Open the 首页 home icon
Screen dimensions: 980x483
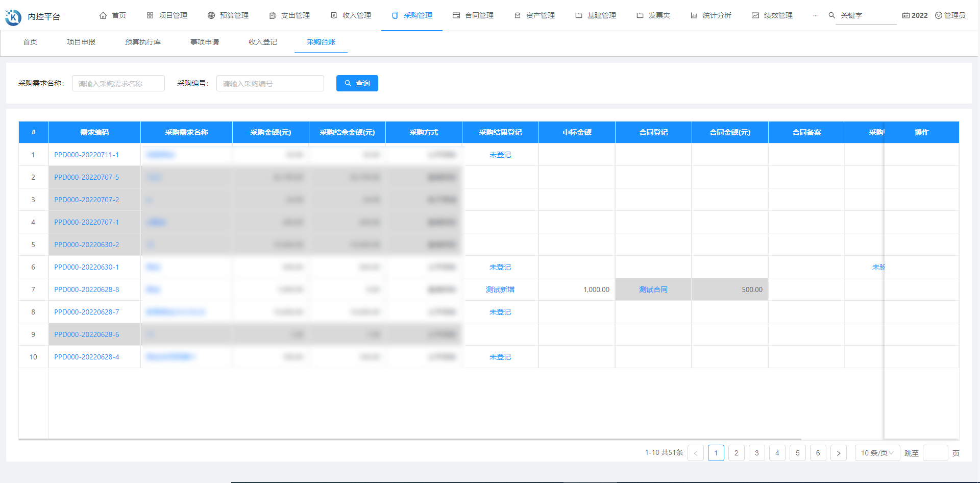(x=104, y=15)
